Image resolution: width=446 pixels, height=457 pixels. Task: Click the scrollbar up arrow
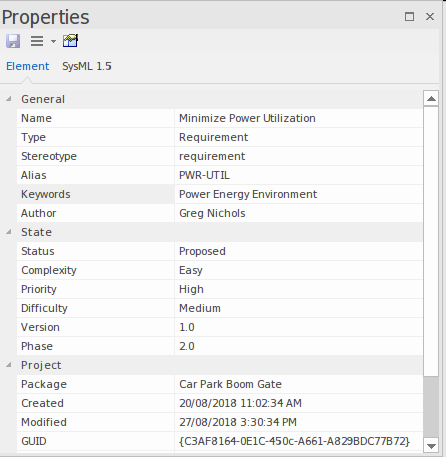[431, 98]
